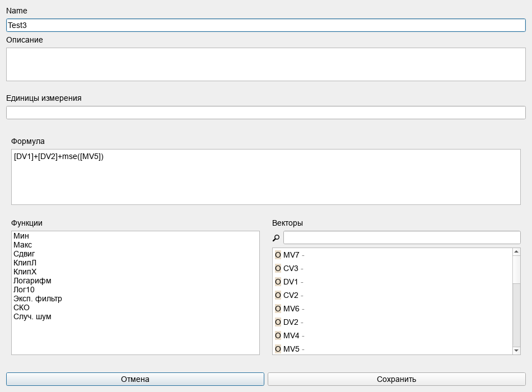Select the Сдвиг function
This screenshot has width=532, height=392.
point(24,254)
